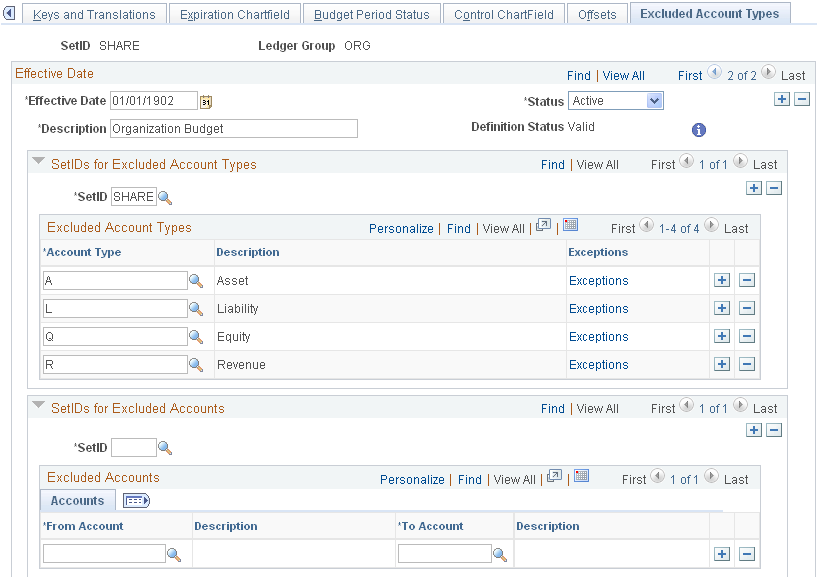The height and width of the screenshot is (577, 817).
Task: Add a new Effective Date row
Action: click(x=782, y=99)
